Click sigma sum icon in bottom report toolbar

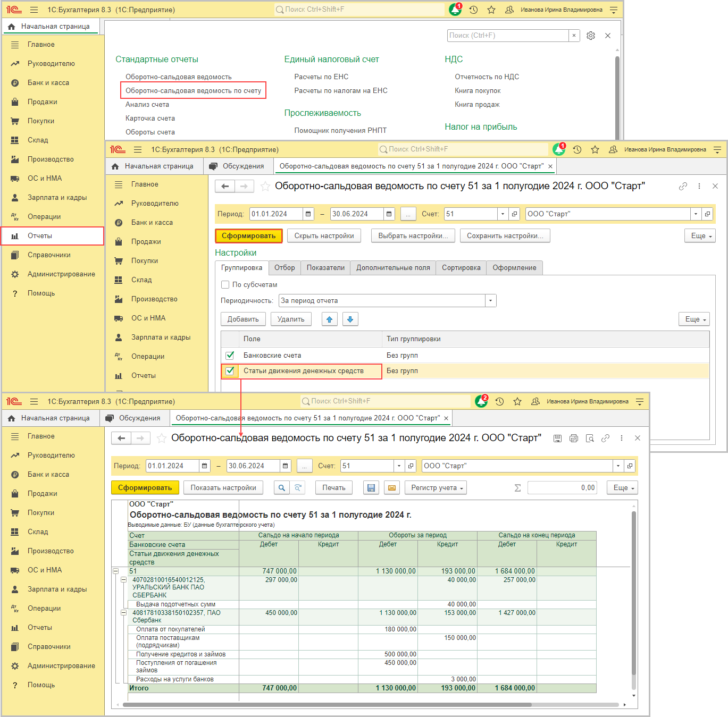[517, 487]
